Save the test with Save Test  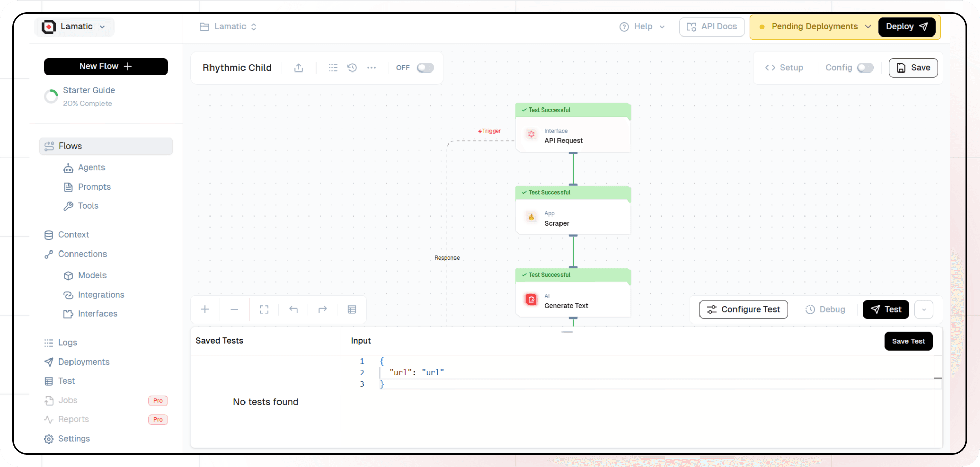(908, 341)
